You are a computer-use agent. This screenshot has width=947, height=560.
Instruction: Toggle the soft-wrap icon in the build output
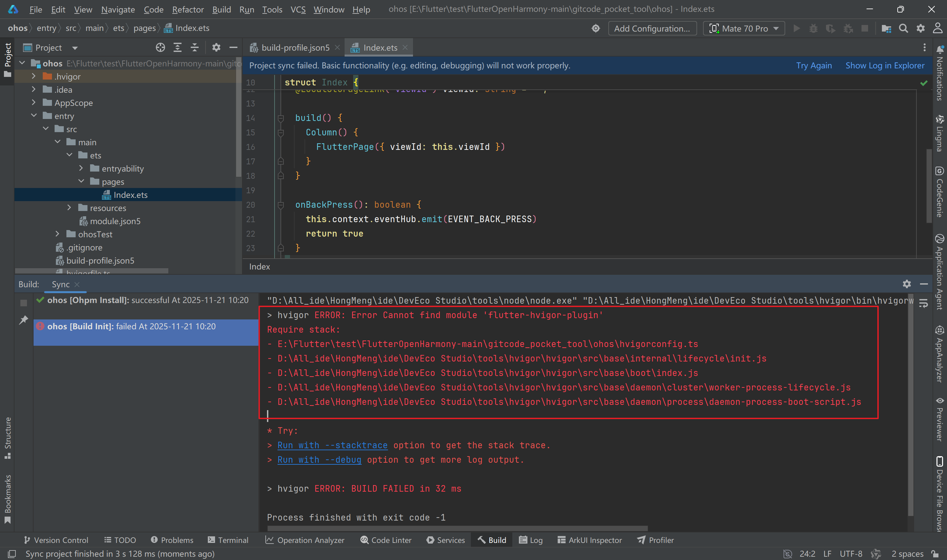pyautogui.click(x=923, y=303)
